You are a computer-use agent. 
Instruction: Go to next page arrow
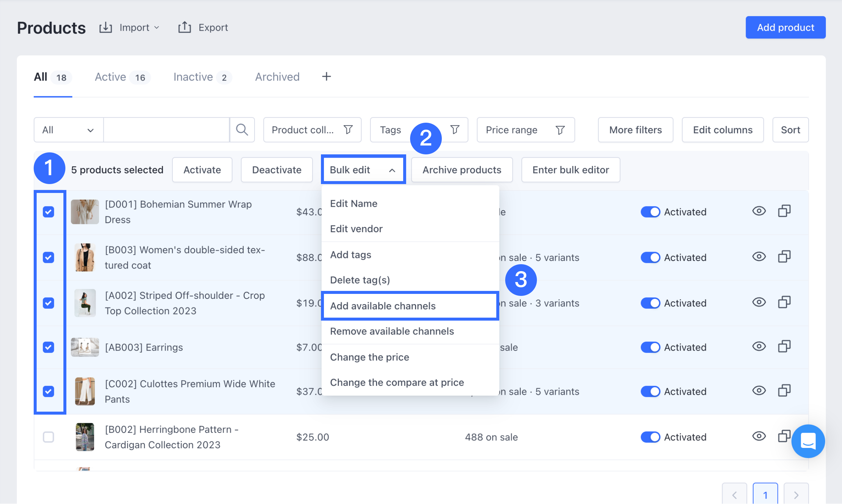tap(795, 494)
